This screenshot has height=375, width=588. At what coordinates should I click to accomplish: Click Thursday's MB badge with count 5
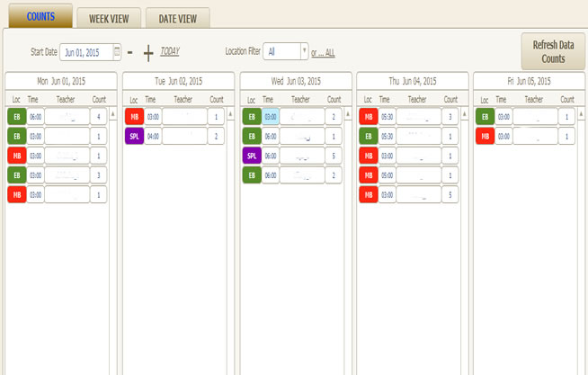tap(369, 194)
